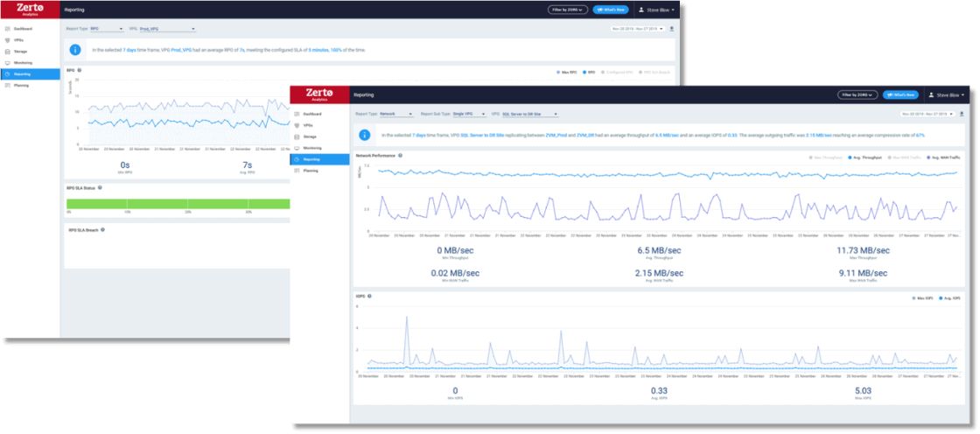Click the download report icon in front window

[x=962, y=114]
